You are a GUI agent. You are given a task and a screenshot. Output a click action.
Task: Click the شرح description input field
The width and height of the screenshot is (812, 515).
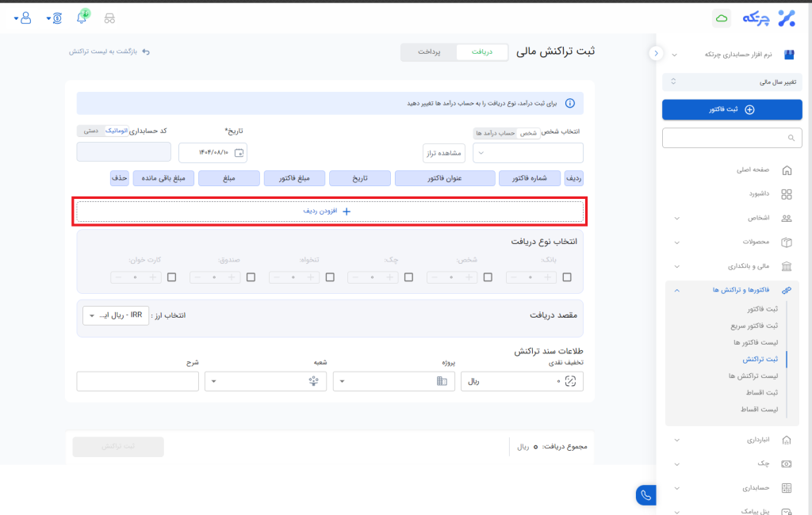(137, 381)
